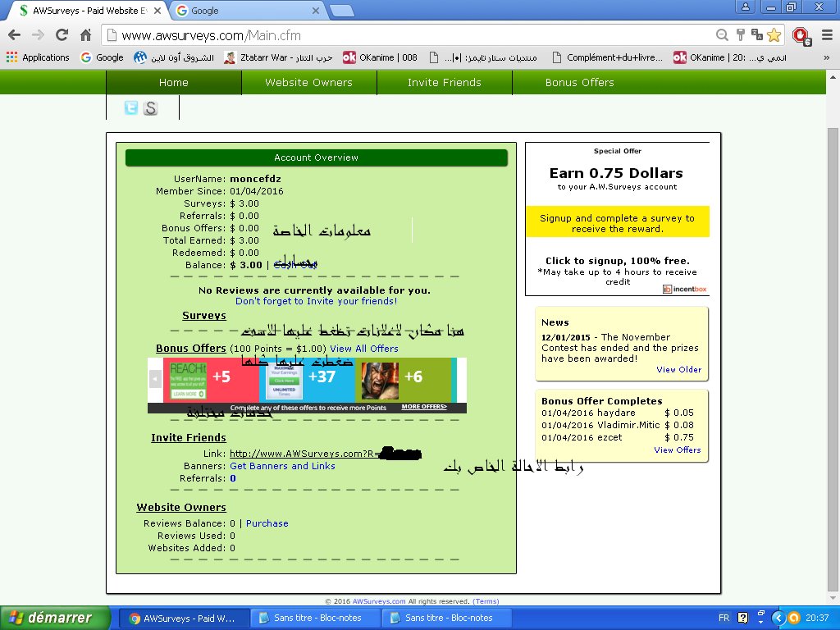Click the Earn 0.75 Dollars special offer
This screenshot has height=630, width=840.
[616, 173]
